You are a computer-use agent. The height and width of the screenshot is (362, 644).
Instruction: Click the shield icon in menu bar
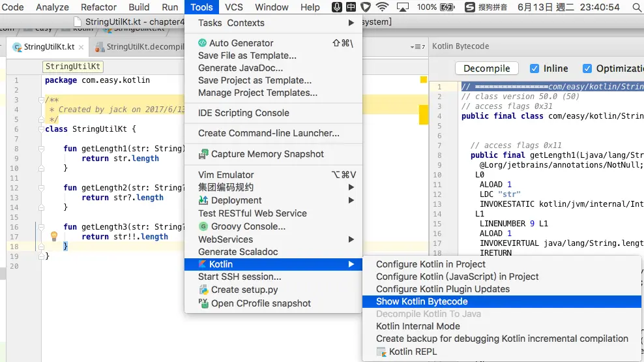[x=366, y=7]
